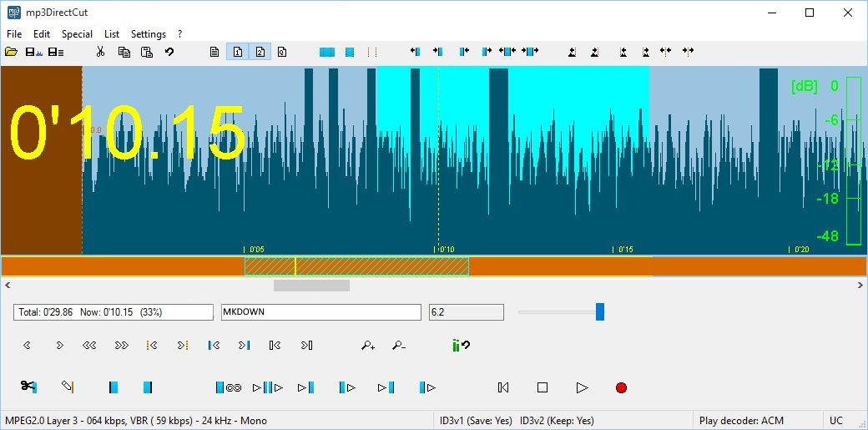The width and height of the screenshot is (868, 430).
Task: Open the Settings menu
Action: coord(149,33)
